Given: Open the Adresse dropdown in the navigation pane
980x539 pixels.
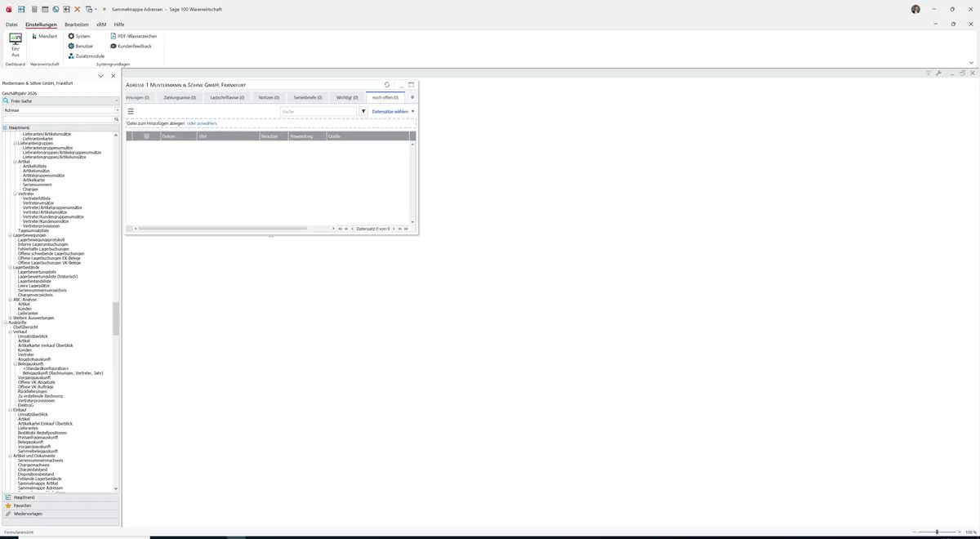Looking at the screenshot, I should (117, 110).
